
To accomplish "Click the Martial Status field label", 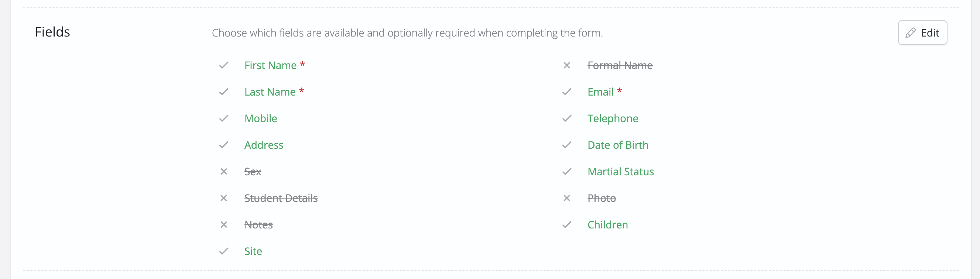I will [x=620, y=172].
